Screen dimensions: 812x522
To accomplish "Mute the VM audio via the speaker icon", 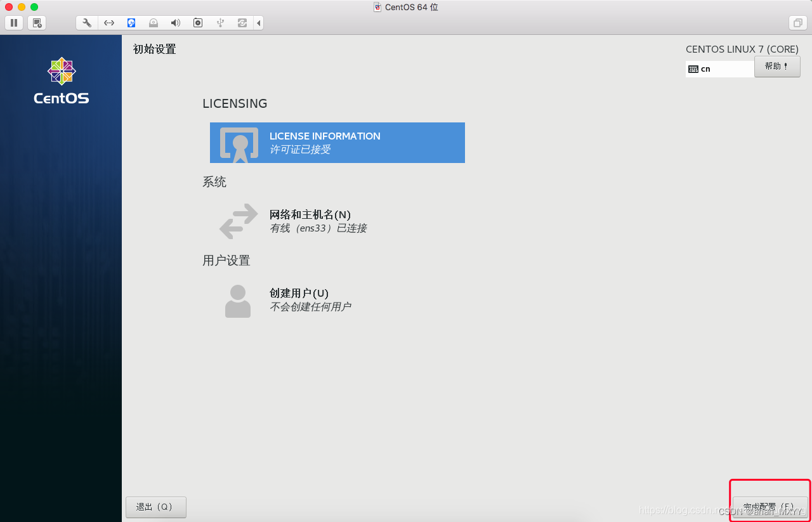I will pyautogui.click(x=175, y=23).
